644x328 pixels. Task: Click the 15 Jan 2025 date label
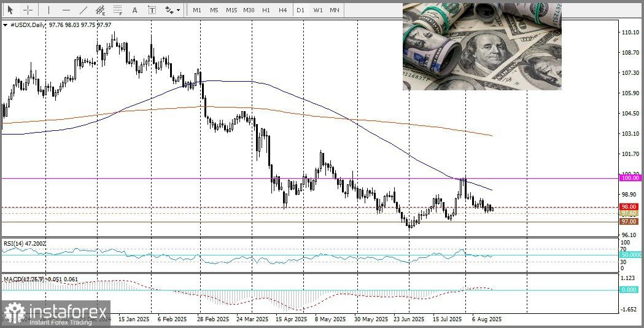pos(134,319)
